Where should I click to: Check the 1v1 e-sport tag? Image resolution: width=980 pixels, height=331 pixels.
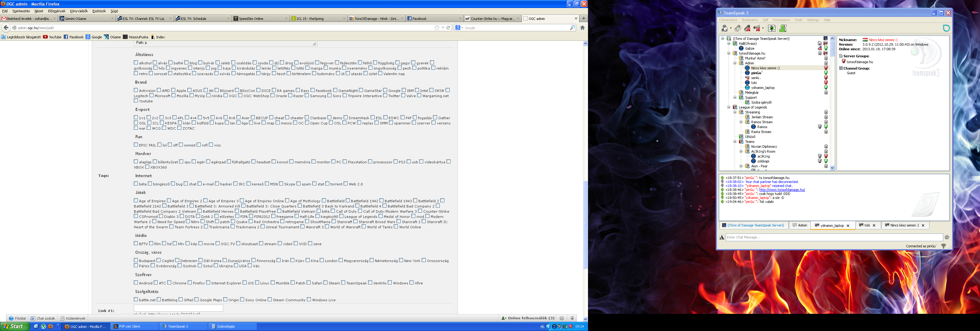(136, 118)
